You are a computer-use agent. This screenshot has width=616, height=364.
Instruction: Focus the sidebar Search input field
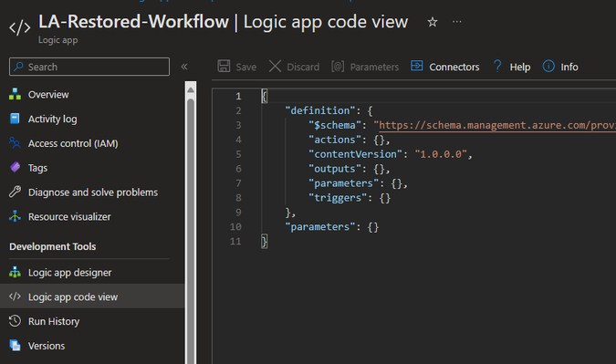point(89,67)
